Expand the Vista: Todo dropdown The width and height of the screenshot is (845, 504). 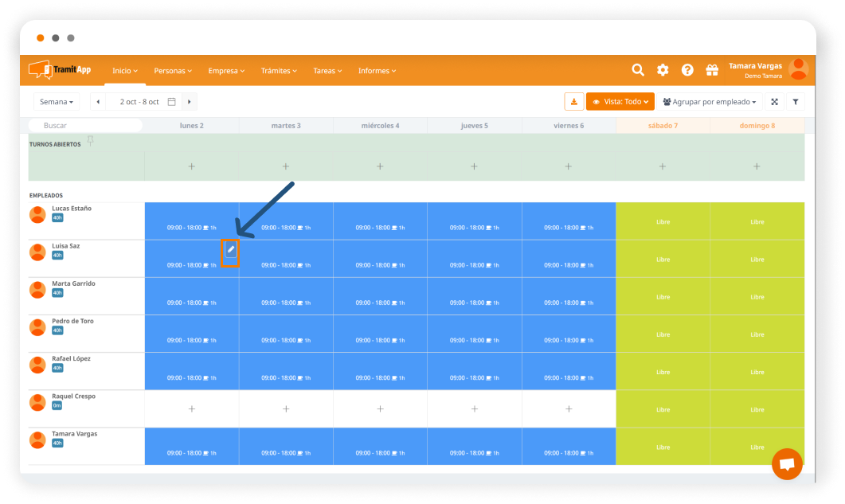620,102
